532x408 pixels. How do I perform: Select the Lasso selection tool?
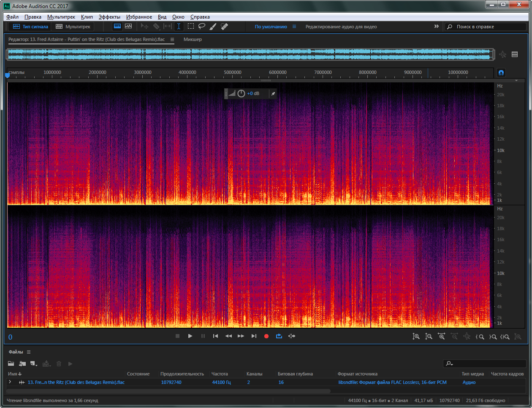[x=202, y=26]
